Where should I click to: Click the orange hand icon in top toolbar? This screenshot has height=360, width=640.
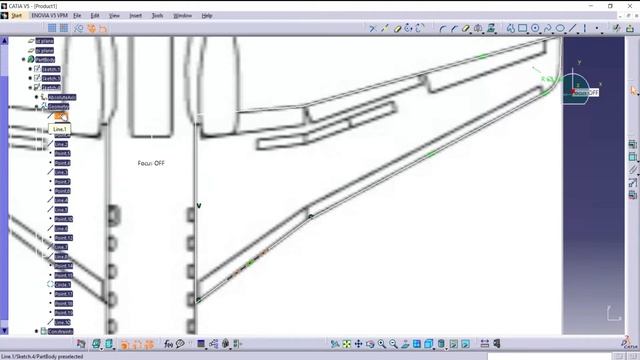91,28
